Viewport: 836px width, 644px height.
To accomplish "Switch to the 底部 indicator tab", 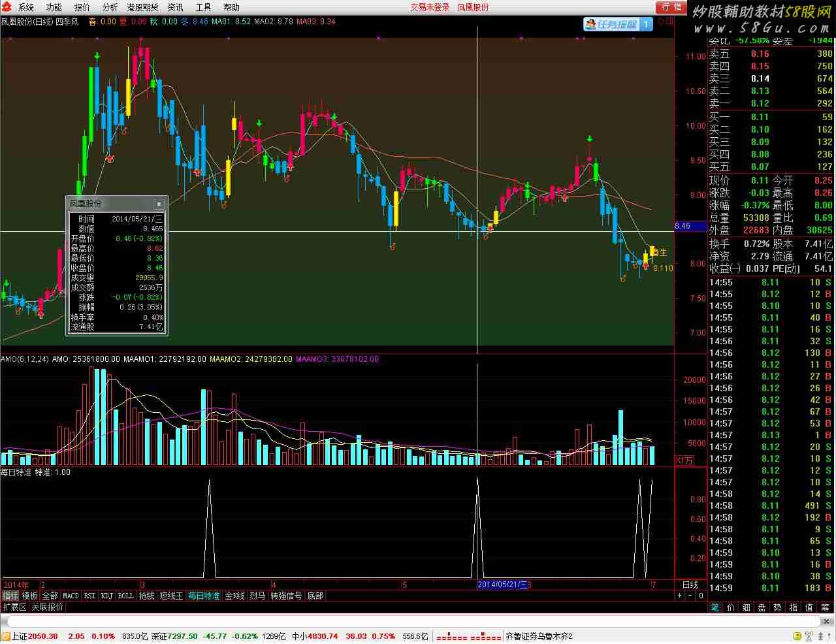I will (x=315, y=596).
